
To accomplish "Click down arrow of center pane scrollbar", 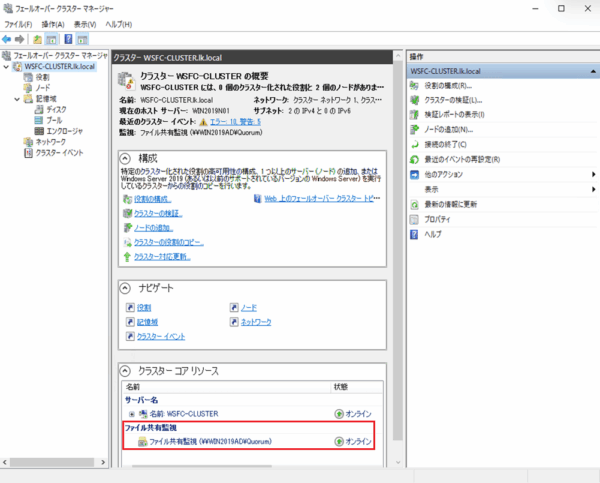I will pyautogui.click(x=398, y=462).
